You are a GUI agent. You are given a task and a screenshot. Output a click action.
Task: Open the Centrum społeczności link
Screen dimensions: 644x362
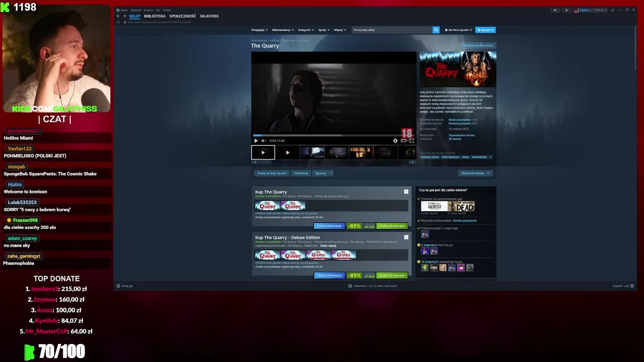[478, 45]
